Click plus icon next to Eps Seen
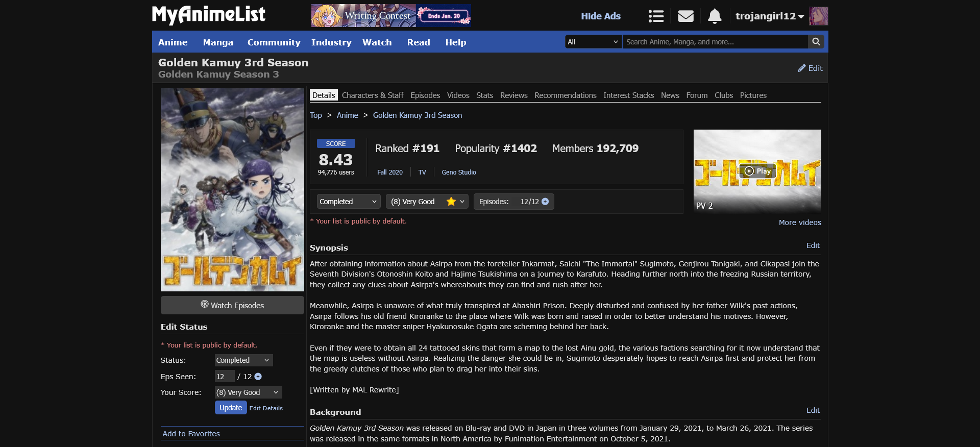This screenshot has height=447, width=980. (258, 377)
